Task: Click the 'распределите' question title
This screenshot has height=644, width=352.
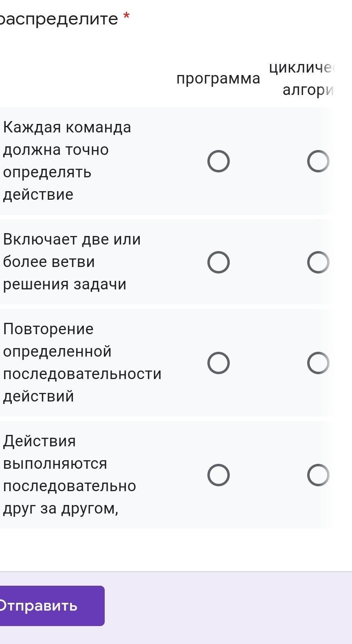Action: click(59, 19)
